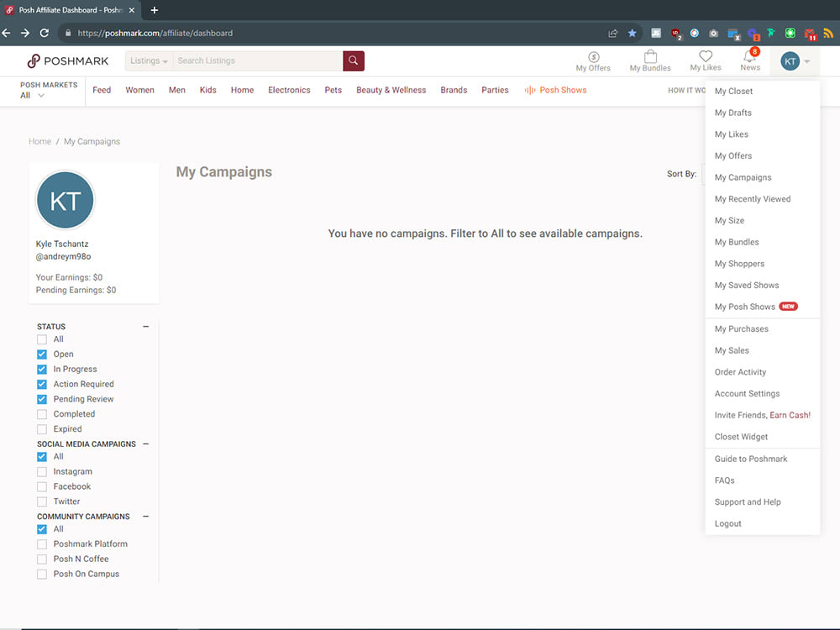Click the Poshmark logo
This screenshot has height=630, width=840.
tap(67, 61)
